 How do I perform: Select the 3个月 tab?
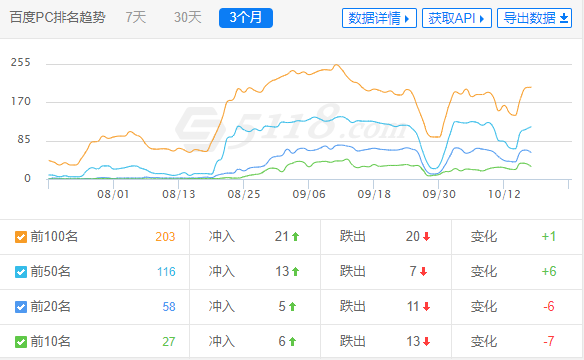click(246, 18)
